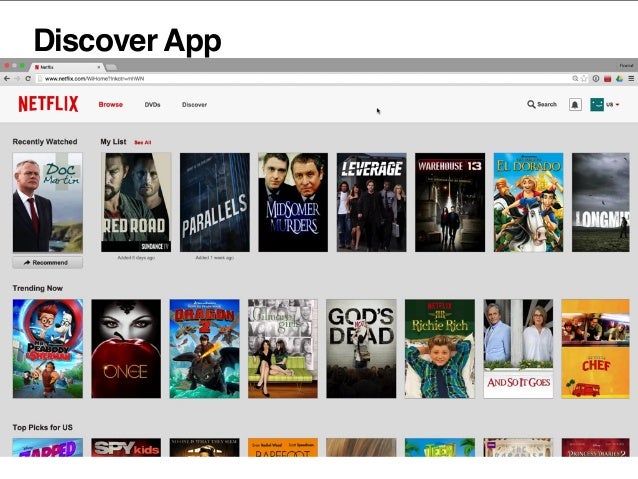The width and height of the screenshot is (638, 479).
Task: Click the Netflix logo
Action: [x=48, y=104]
